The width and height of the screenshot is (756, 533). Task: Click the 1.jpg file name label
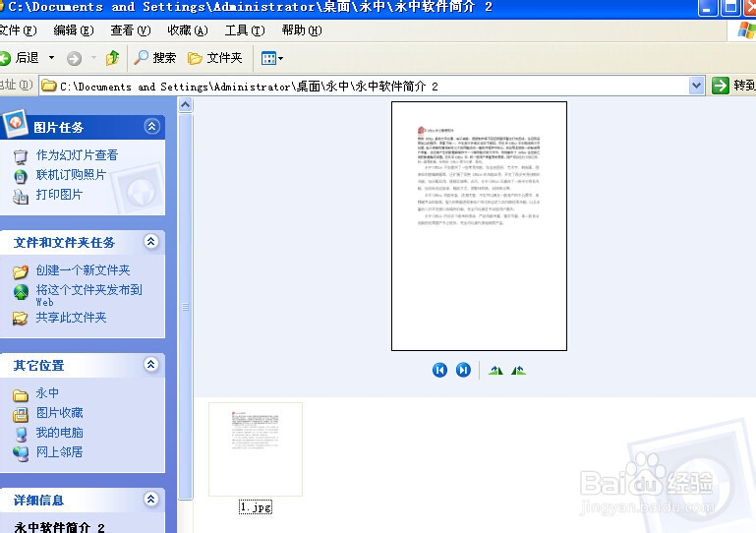256,507
